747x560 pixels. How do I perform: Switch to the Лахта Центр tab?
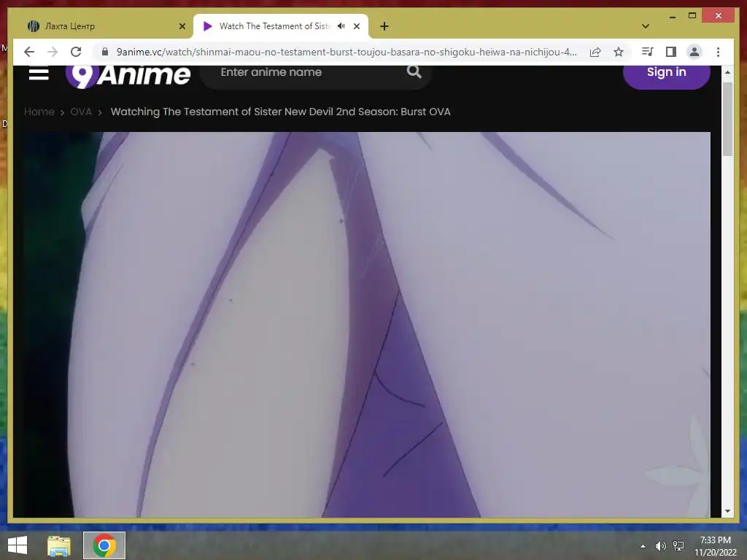pyautogui.click(x=104, y=26)
